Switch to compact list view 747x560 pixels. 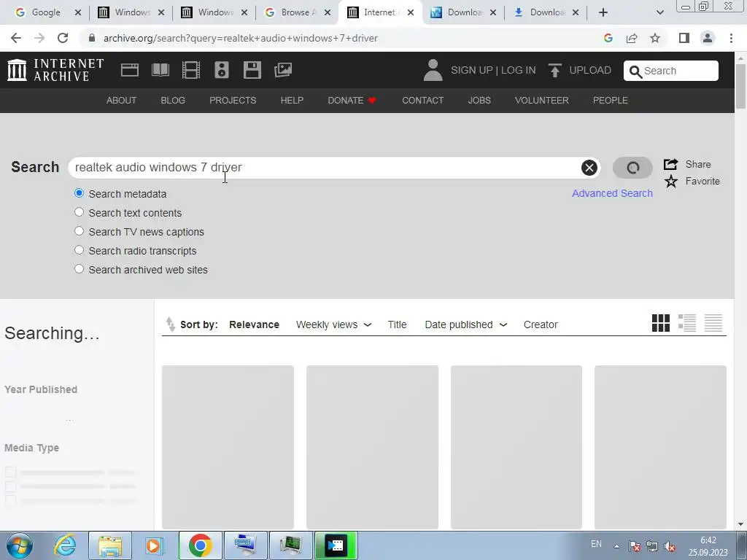(713, 323)
